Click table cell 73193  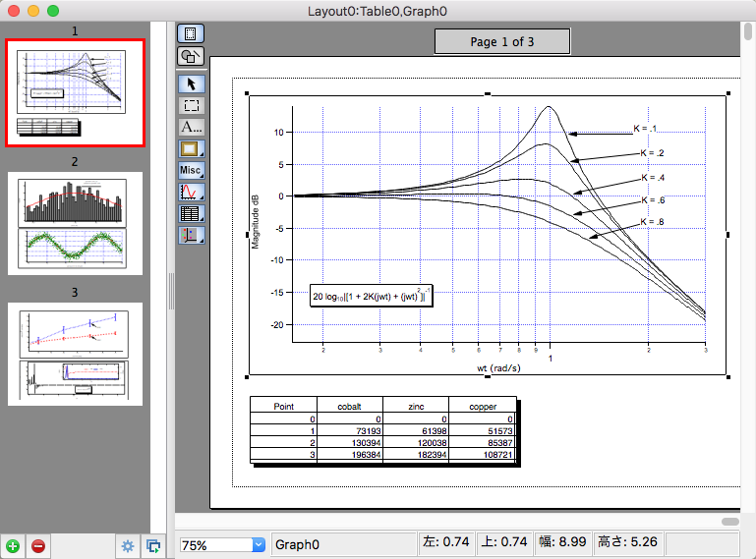350,431
